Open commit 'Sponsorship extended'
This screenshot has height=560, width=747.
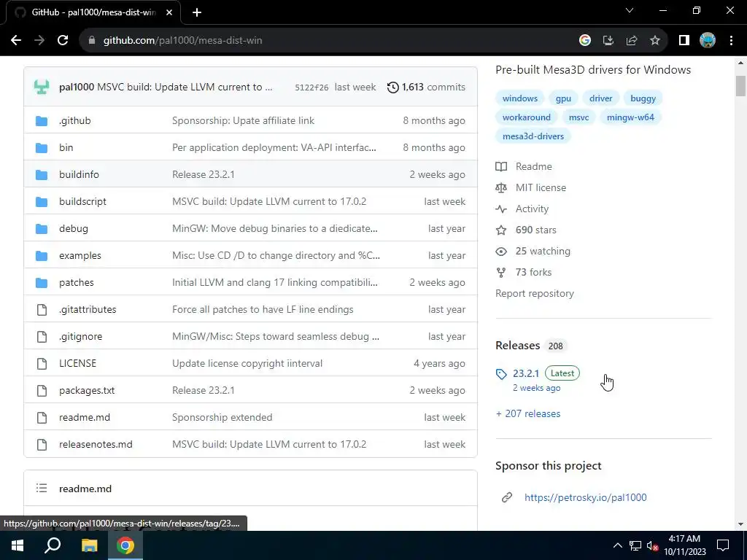222,418
